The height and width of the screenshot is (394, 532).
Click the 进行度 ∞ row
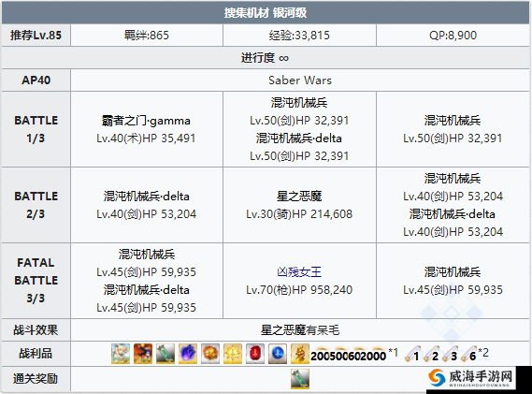pyautogui.click(x=266, y=58)
